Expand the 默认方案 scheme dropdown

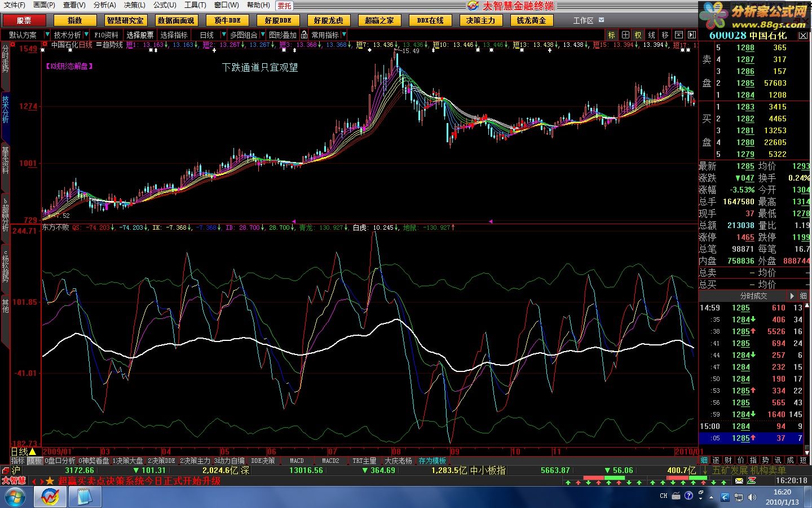point(47,35)
